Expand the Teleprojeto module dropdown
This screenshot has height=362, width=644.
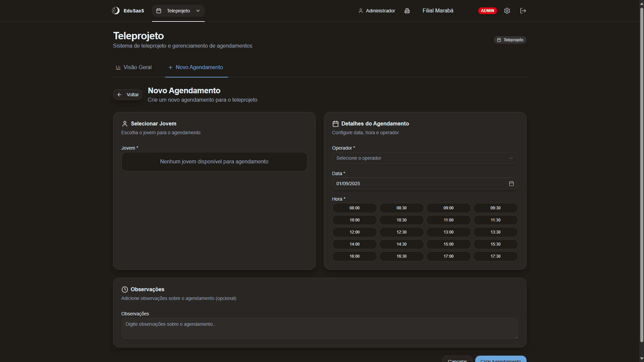[178, 11]
